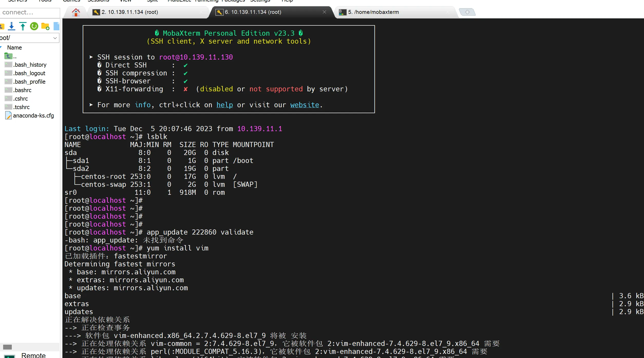The height and width of the screenshot is (358, 644).
Task: Select the .bash_history file
Action: 30,65
